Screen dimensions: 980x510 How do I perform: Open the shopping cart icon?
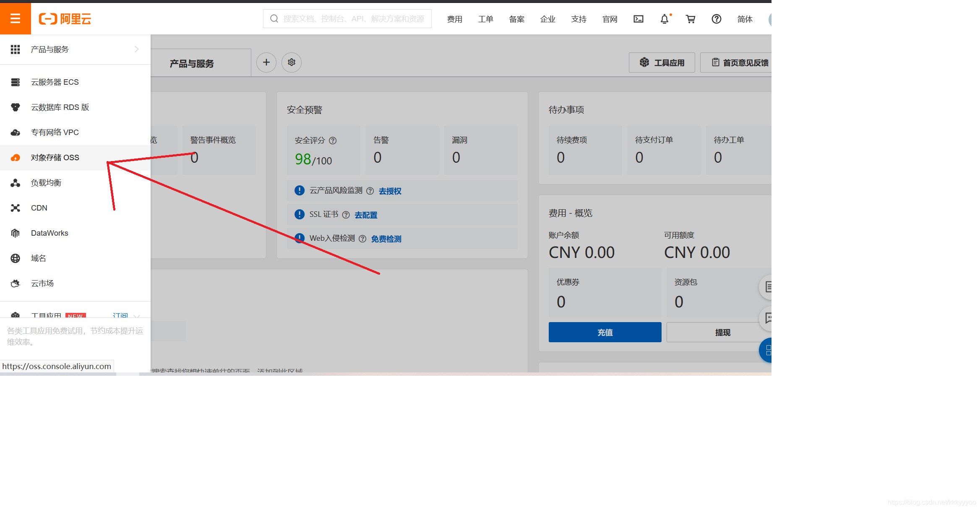[690, 19]
